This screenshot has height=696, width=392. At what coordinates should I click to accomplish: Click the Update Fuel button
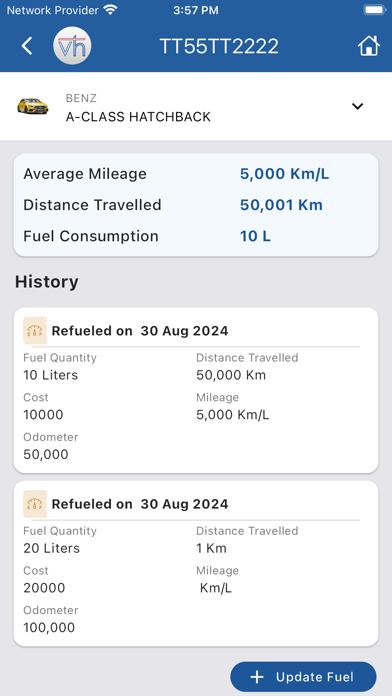(x=303, y=677)
